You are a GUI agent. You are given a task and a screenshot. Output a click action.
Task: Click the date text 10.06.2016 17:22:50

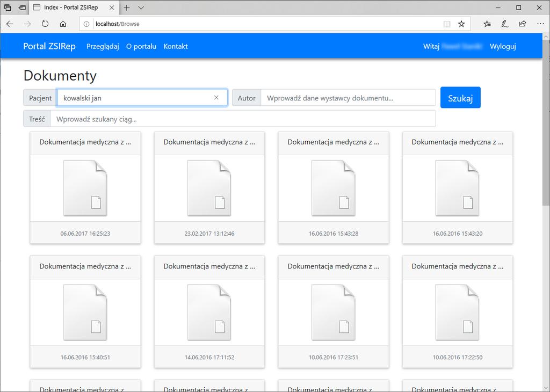(458, 357)
